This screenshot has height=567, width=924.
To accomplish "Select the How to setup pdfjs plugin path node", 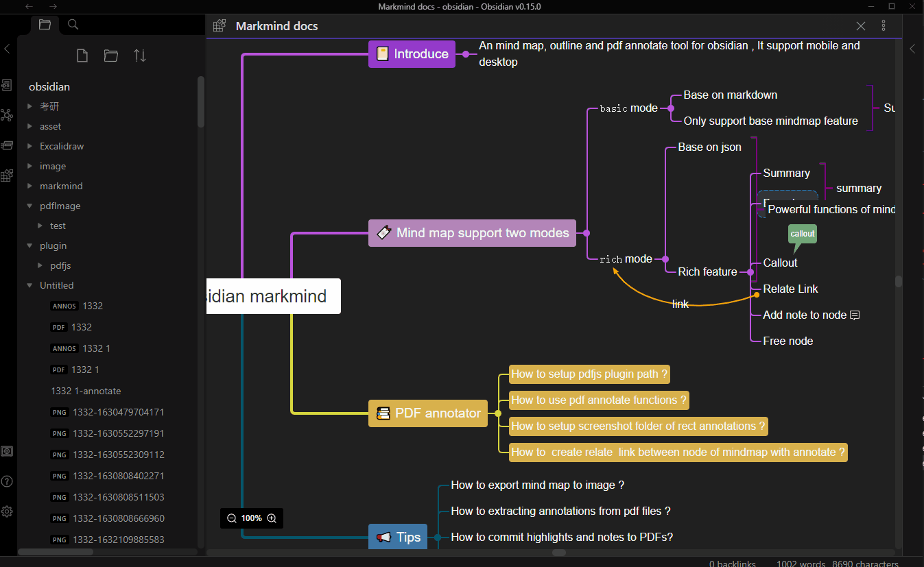I will [590, 374].
